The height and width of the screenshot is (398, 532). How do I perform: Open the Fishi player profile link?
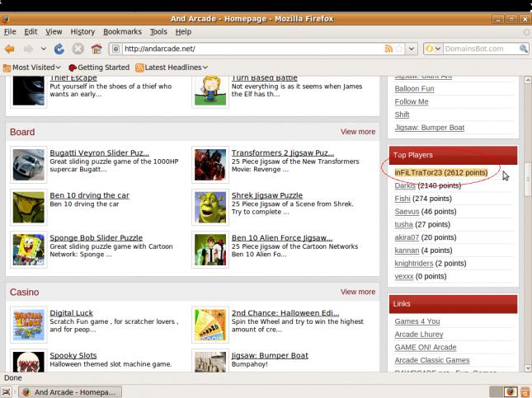[x=403, y=199]
